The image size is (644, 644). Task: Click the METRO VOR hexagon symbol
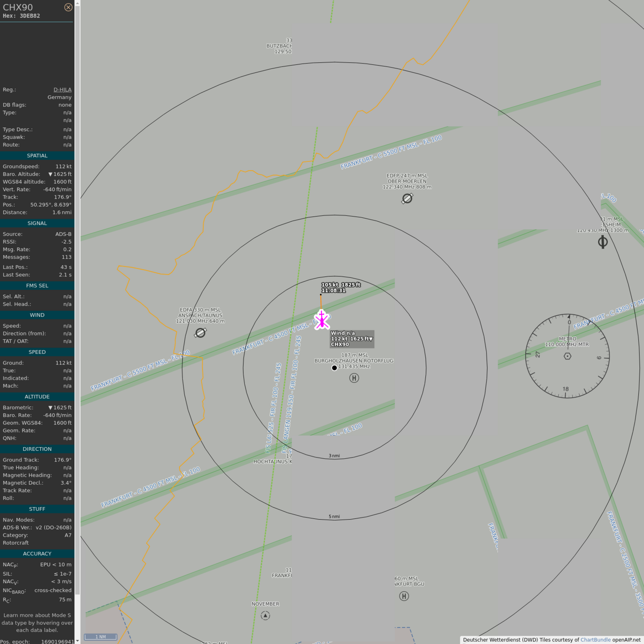tap(568, 356)
